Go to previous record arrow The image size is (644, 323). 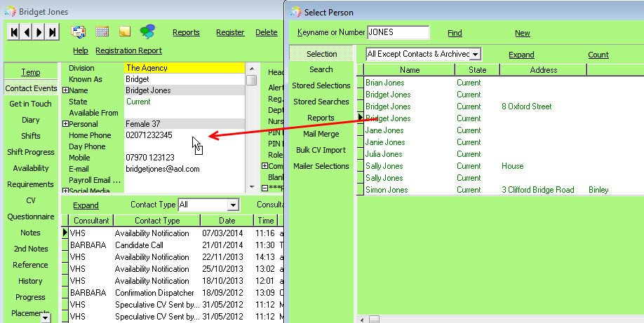(x=27, y=32)
